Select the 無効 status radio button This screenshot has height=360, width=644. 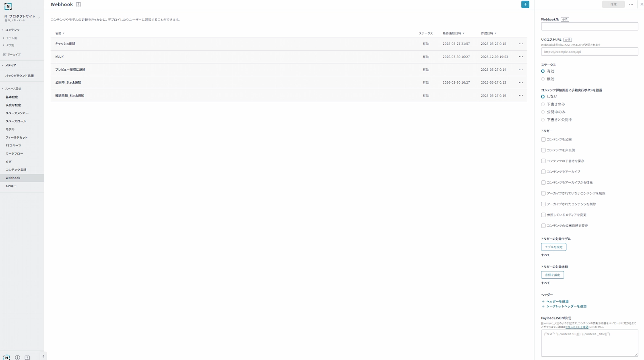(x=543, y=79)
